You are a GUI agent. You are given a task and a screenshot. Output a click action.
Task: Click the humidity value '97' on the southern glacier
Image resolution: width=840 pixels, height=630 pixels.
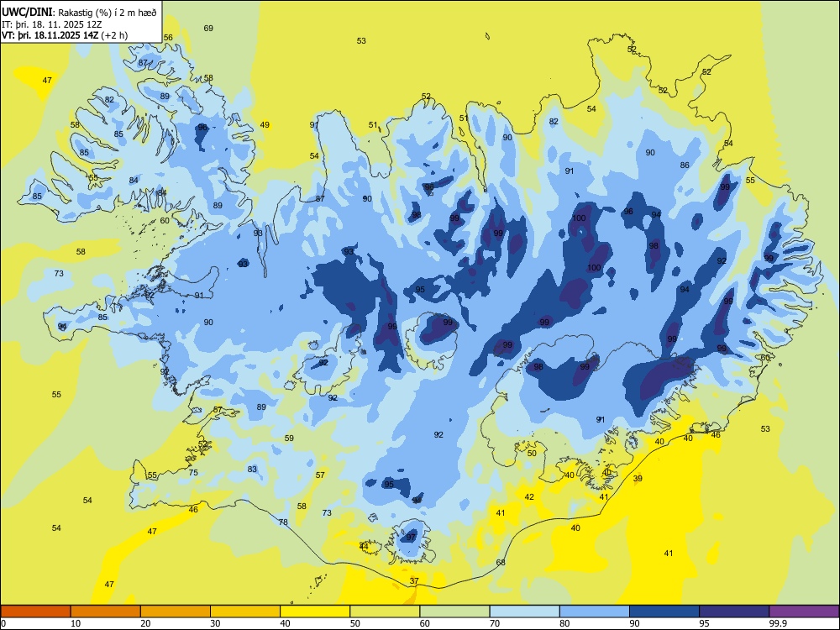[x=411, y=538]
